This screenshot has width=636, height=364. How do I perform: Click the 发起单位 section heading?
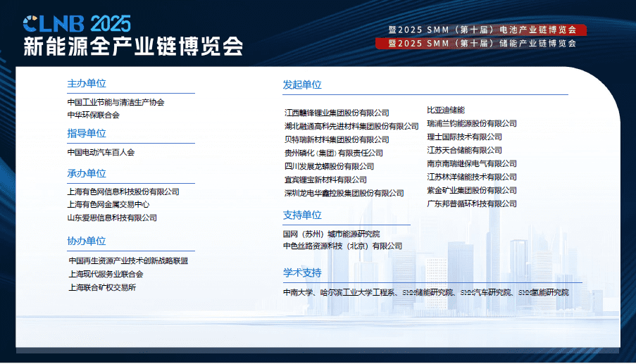pos(302,84)
